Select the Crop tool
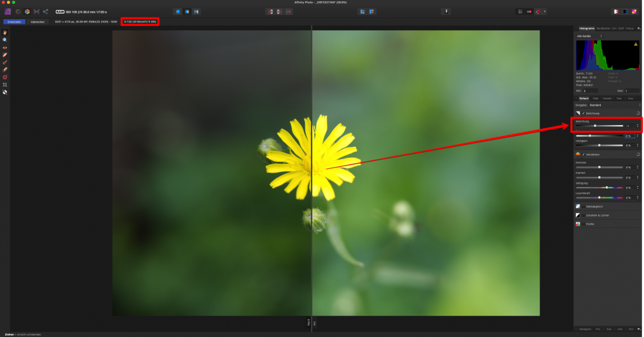Viewport: 644px width, 337px height. 5,84
